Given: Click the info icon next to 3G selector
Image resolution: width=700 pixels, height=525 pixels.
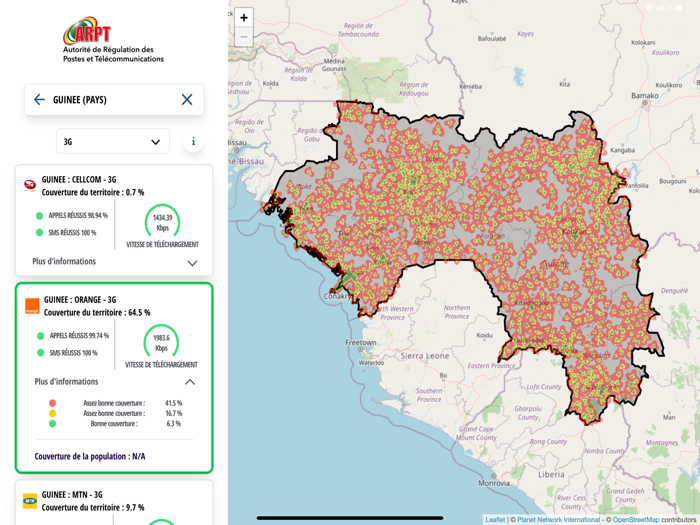Looking at the screenshot, I should pyautogui.click(x=193, y=142).
